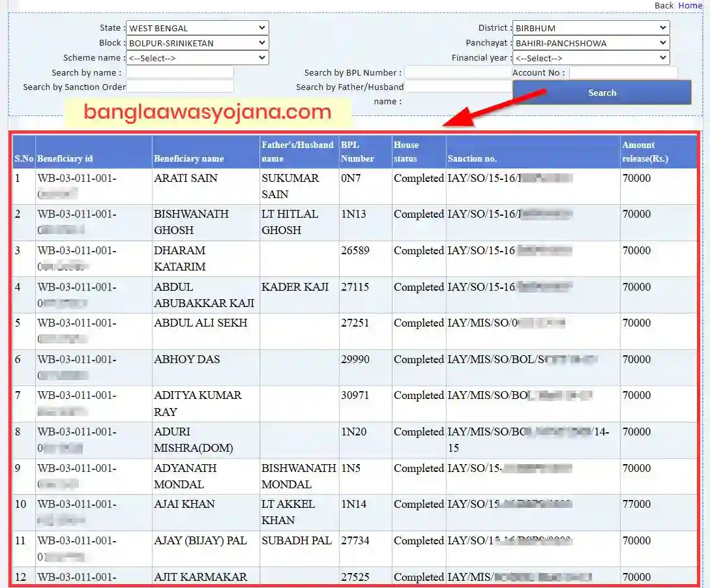Open the District dropdown showing BIRBHUM

(591, 28)
